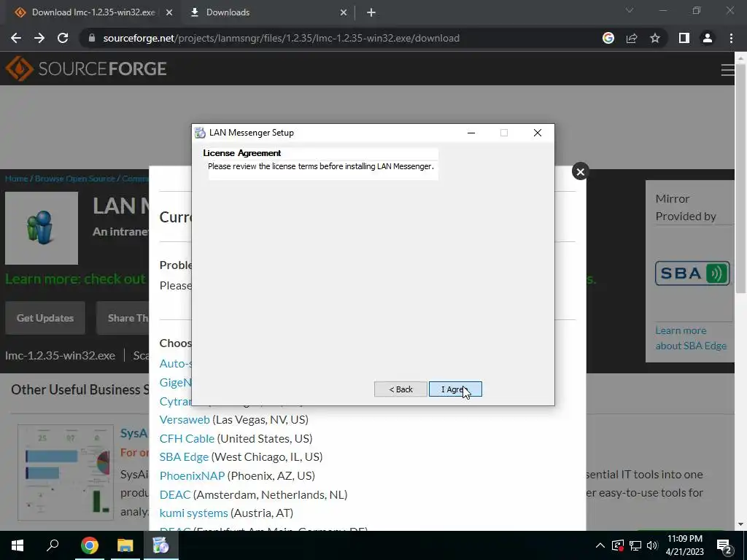The width and height of the screenshot is (747, 560).
Task: Close the Downloads tab
Action: [344, 12]
